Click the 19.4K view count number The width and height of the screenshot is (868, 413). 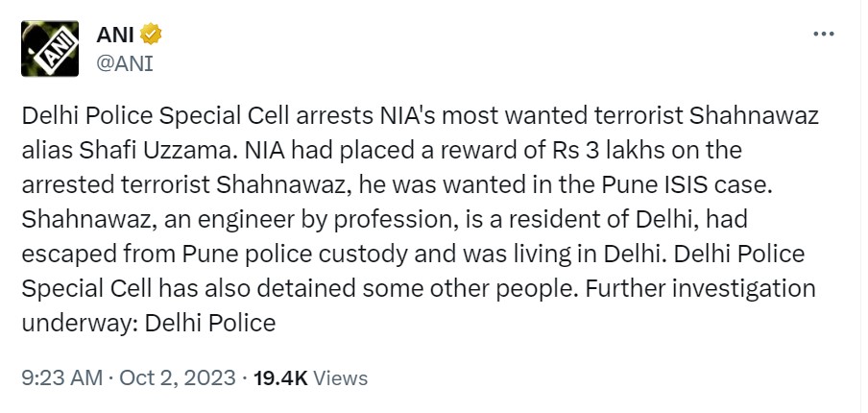(x=280, y=378)
